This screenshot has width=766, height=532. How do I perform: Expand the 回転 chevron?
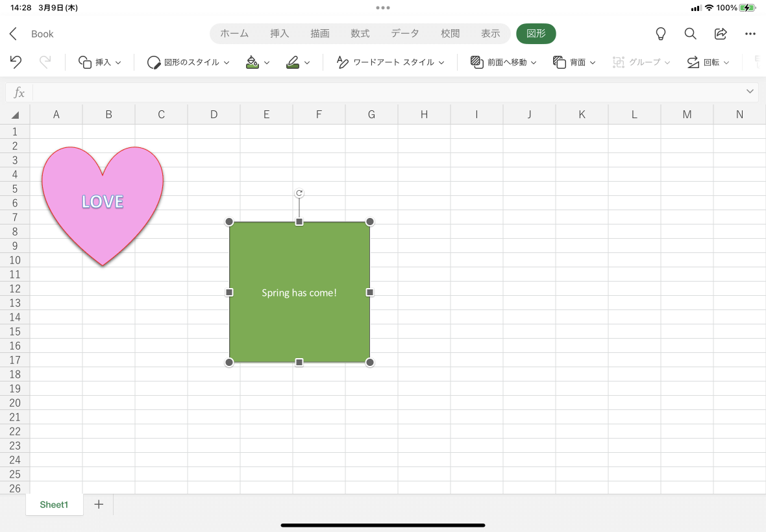coord(726,62)
